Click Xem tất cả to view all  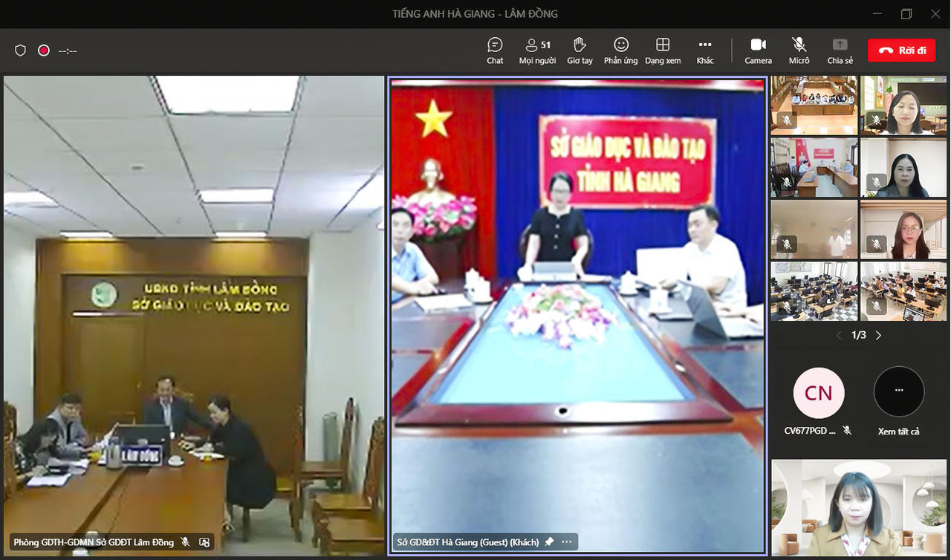tap(899, 401)
